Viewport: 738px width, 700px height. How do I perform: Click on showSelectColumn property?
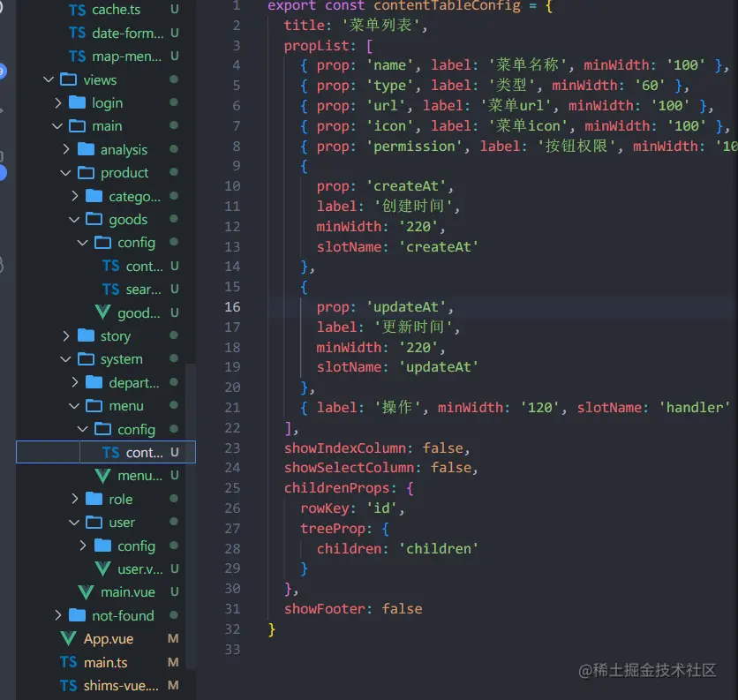(349, 468)
